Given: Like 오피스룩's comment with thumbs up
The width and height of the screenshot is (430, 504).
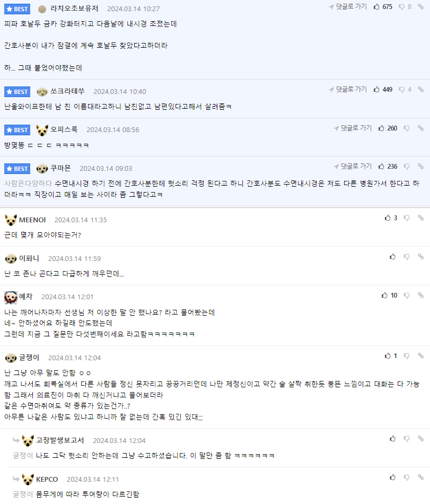Looking at the screenshot, I should click(381, 128).
